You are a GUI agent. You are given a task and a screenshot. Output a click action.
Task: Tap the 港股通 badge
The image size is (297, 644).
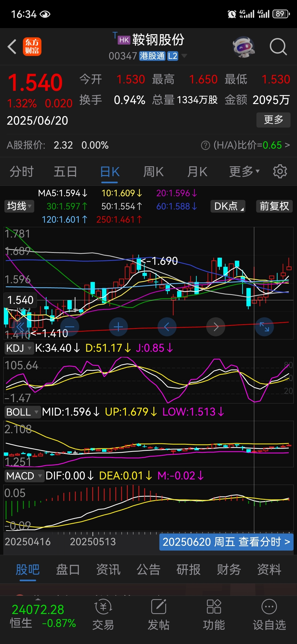pyautogui.click(x=152, y=56)
